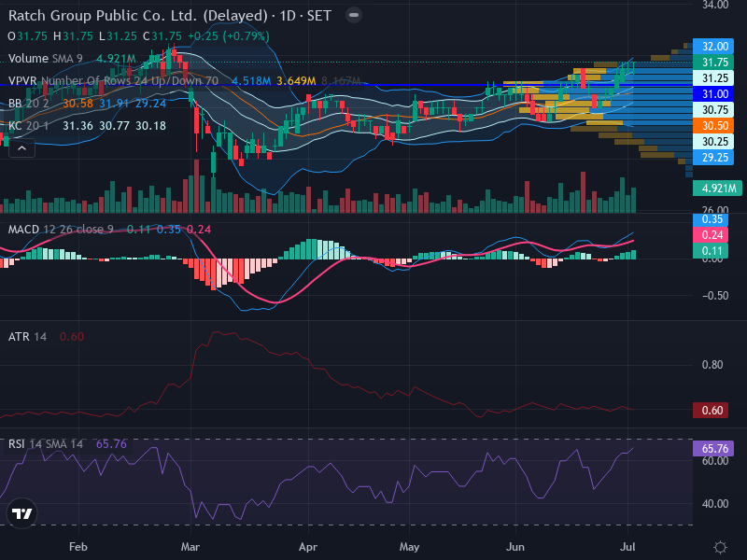747x560 pixels.
Task: Click the purple 65.76 RSI value label
Action: coord(713,449)
